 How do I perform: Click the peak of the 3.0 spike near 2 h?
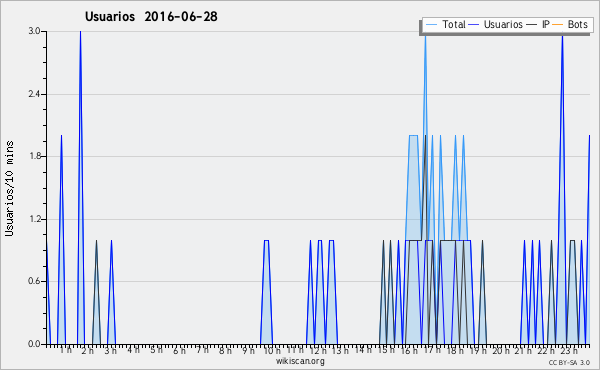(x=80, y=32)
